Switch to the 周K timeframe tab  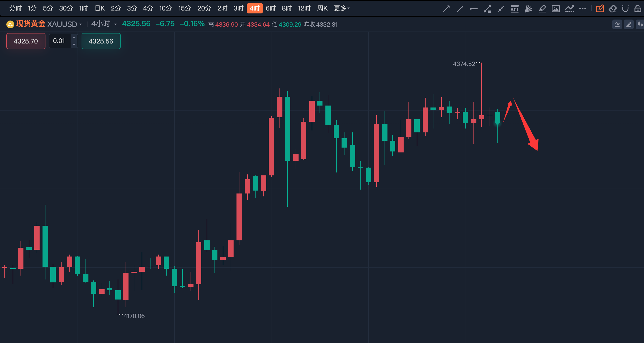tap(322, 9)
